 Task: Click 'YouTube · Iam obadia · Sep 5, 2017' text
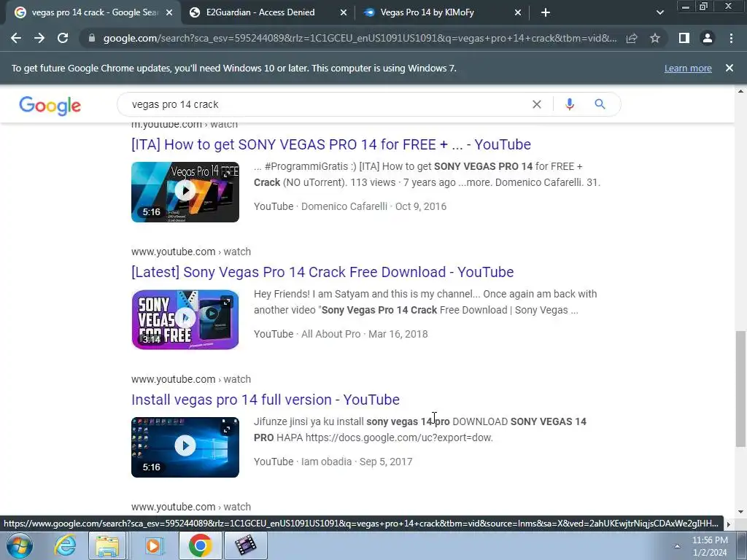[x=333, y=462]
